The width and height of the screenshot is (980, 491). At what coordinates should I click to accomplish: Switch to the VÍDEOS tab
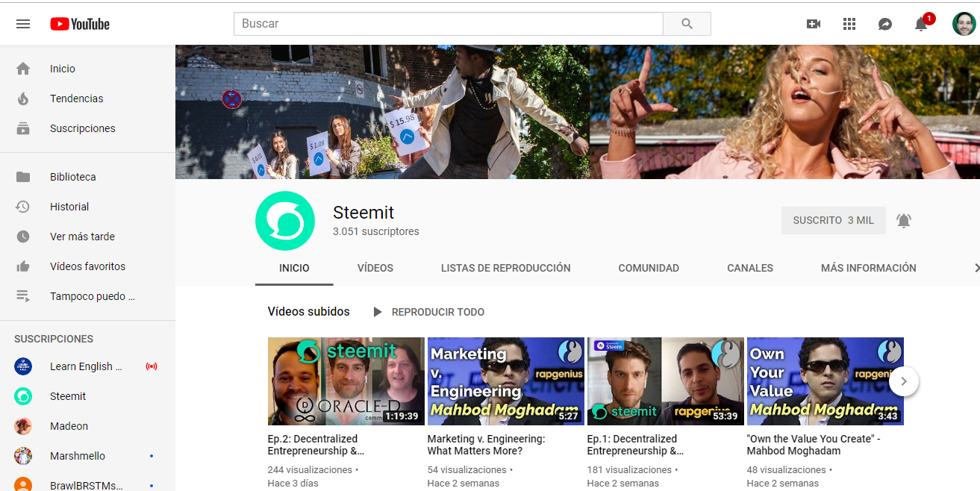pyautogui.click(x=375, y=268)
